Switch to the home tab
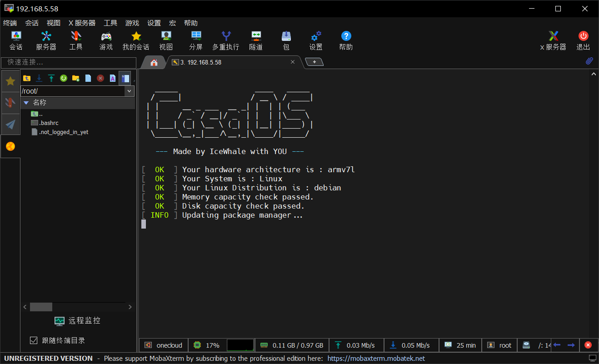This screenshot has height=364, width=599. pyautogui.click(x=154, y=62)
